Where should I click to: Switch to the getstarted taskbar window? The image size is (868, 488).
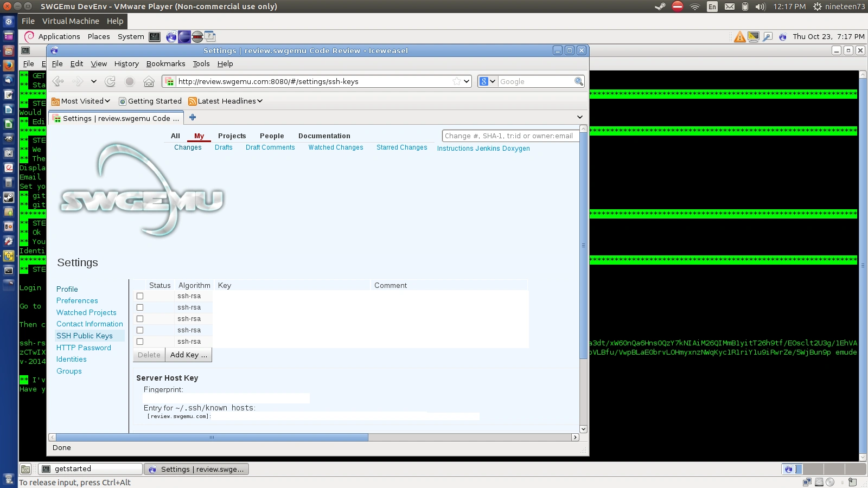click(91, 469)
